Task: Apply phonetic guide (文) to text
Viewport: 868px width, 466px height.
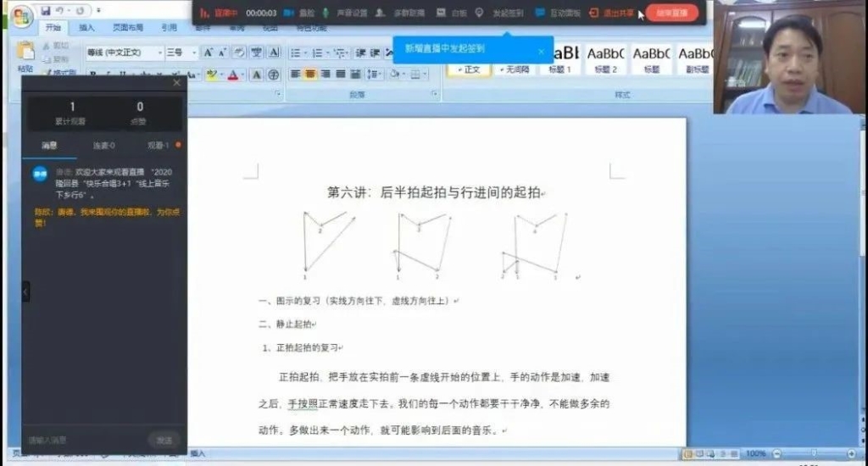Action: pos(256,53)
